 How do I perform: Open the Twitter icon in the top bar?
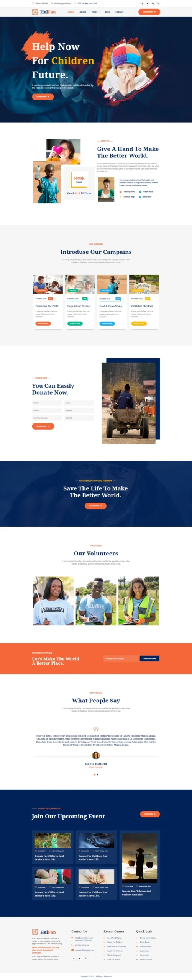[148, 3]
